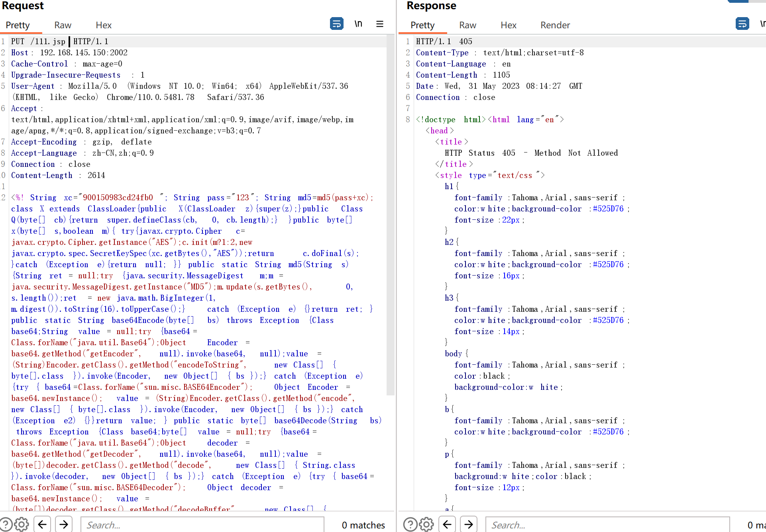Image resolution: width=766 pixels, height=532 pixels.
Task: Go to next match in Response
Action: (x=469, y=524)
